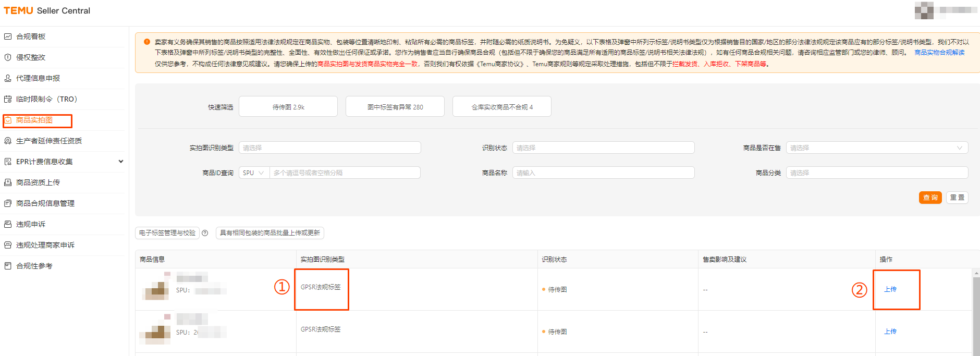Open the 合规看板 menu item
980x356 pixels.
tap(31, 36)
